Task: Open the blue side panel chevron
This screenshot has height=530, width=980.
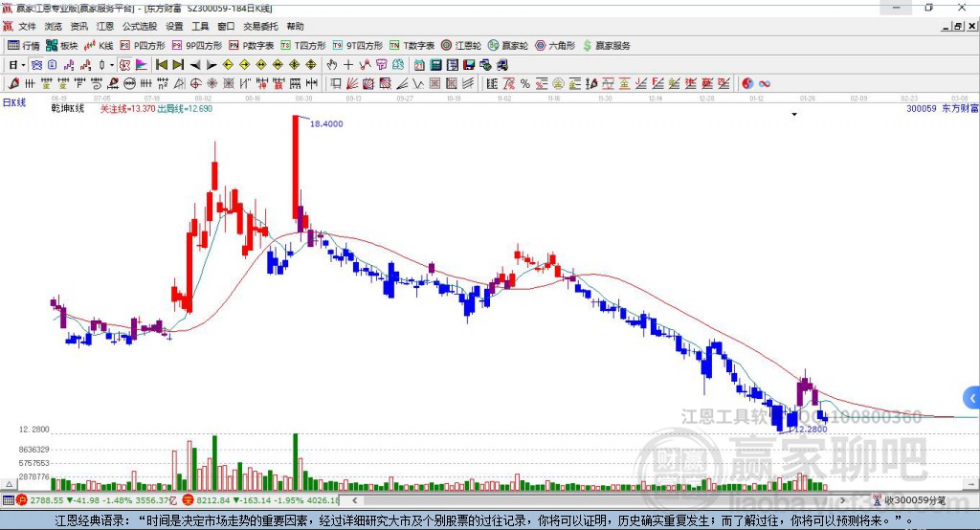Action: click(x=972, y=398)
